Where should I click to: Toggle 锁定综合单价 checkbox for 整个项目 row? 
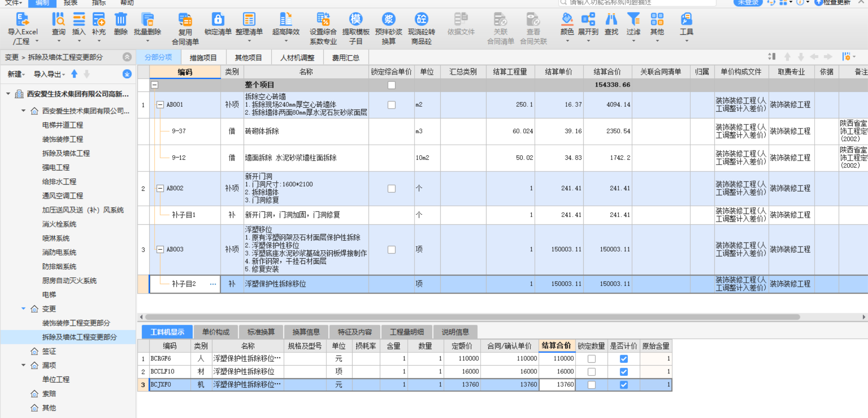click(x=392, y=85)
